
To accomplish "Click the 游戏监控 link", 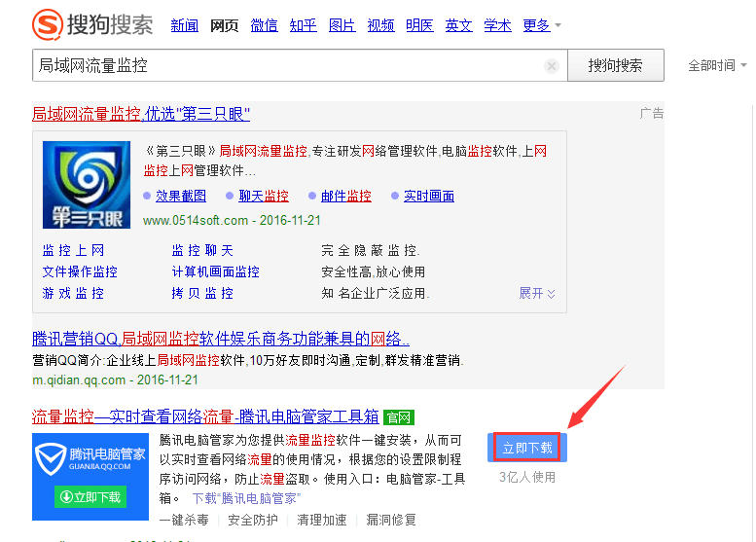I will [x=73, y=293].
